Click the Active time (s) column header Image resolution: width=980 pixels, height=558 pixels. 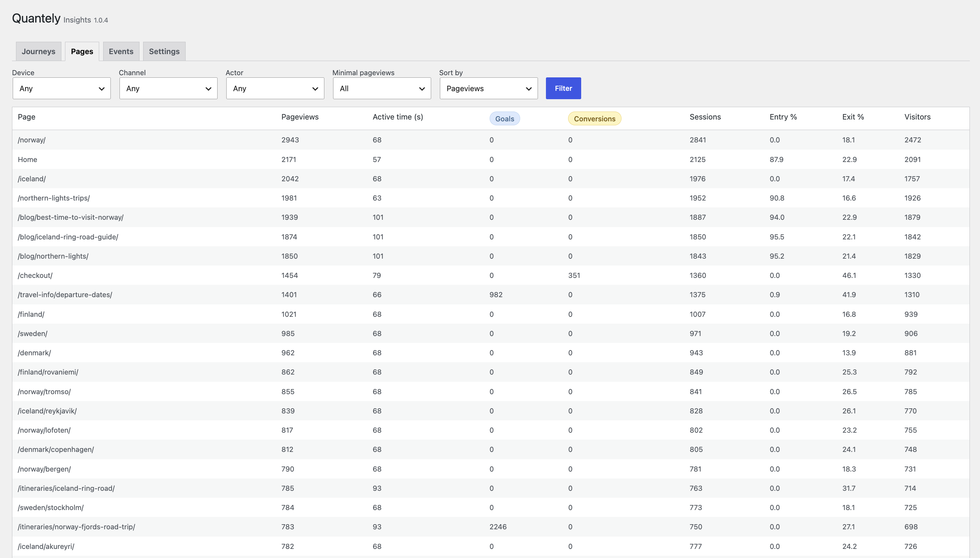coord(398,117)
